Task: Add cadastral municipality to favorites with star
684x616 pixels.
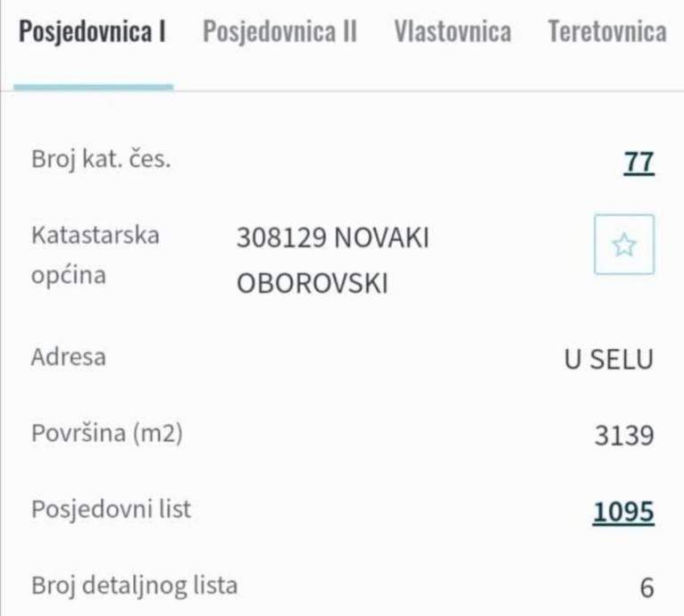Action: 624,245
